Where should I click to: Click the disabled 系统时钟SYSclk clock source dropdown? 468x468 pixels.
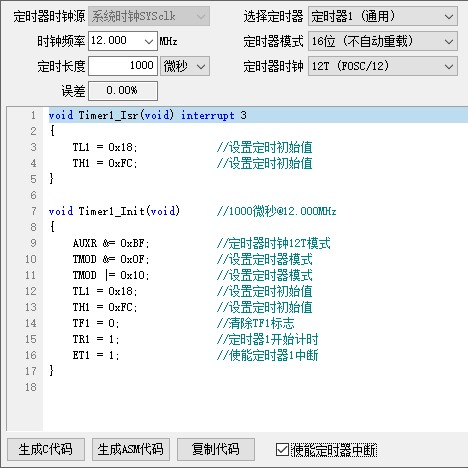[149, 16]
